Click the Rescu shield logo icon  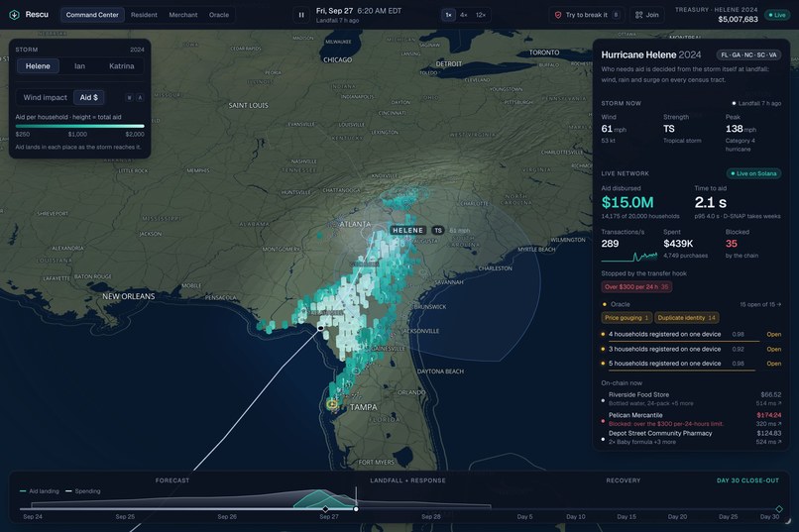[x=14, y=15]
